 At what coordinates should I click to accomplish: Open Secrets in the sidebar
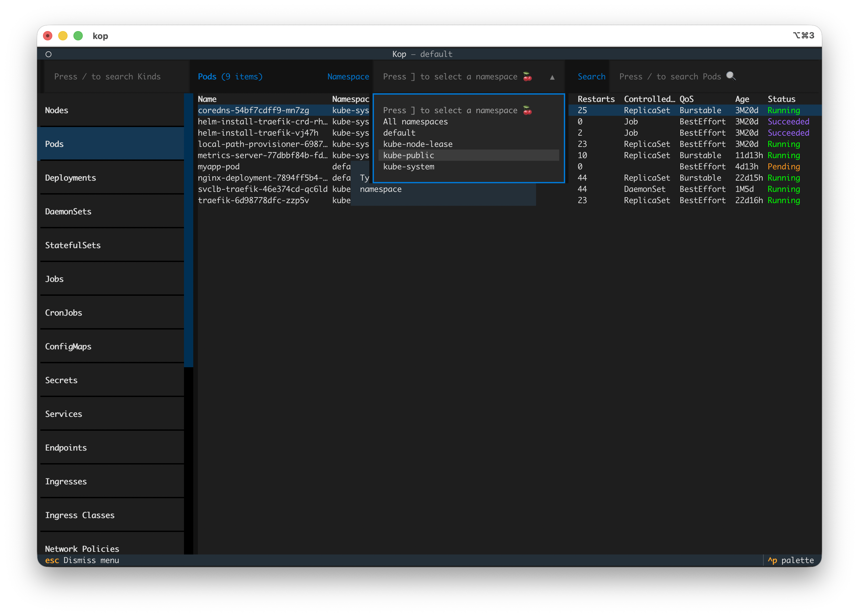[x=112, y=380]
